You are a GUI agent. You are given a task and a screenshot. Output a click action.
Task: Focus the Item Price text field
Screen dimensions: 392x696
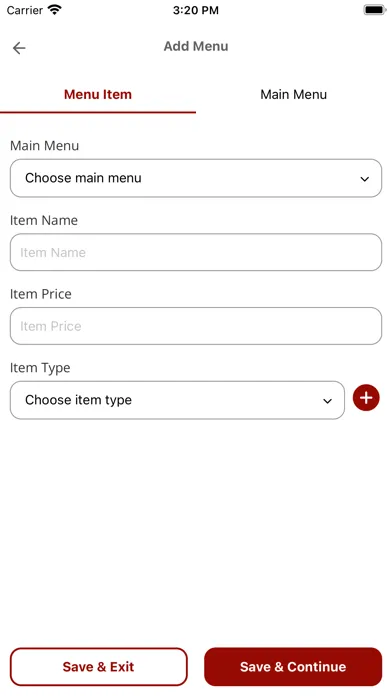tap(196, 326)
